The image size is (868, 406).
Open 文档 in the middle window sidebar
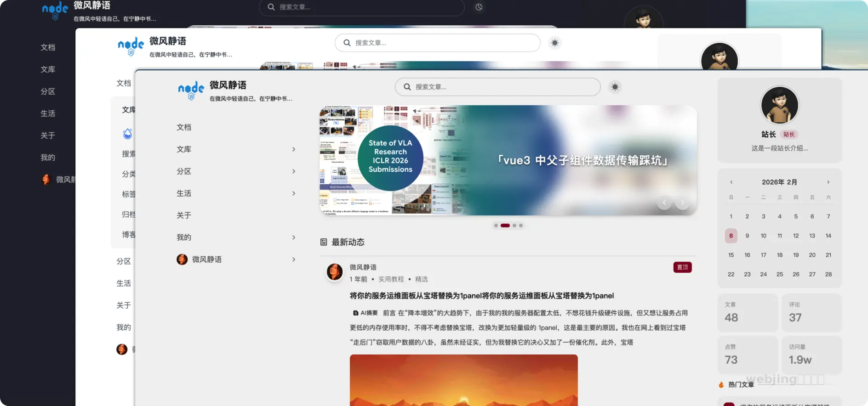[124, 83]
